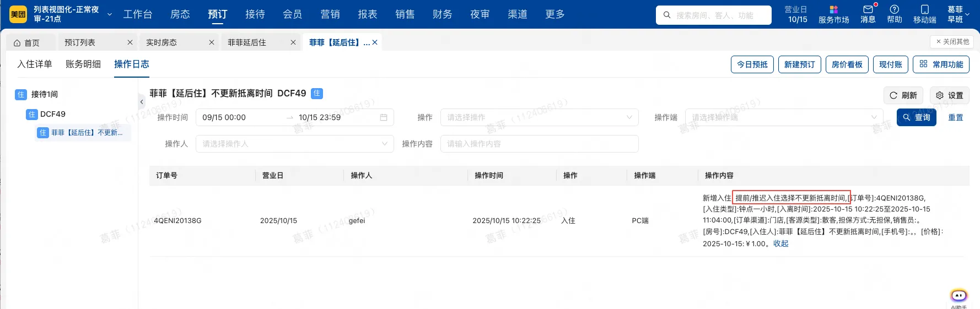
Task: Switch to the 入住详单 tab
Action: (35, 64)
